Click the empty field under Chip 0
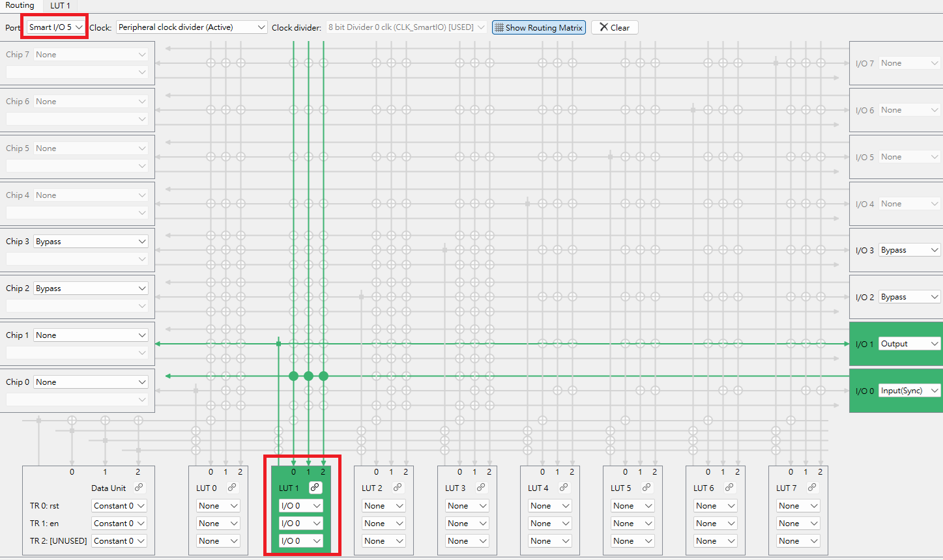The height and width of the screenshot is (560, 943). [77, 399]
